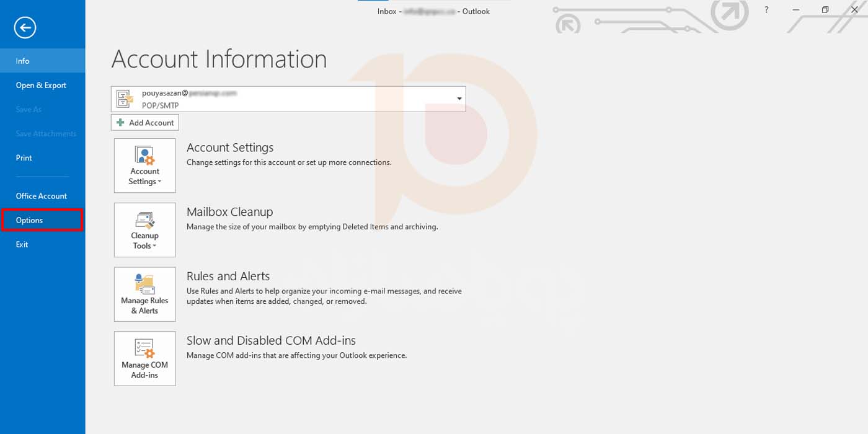Click the question mark help icon
Viewport: 868px width, 434px height.
[x=766, y=11]
